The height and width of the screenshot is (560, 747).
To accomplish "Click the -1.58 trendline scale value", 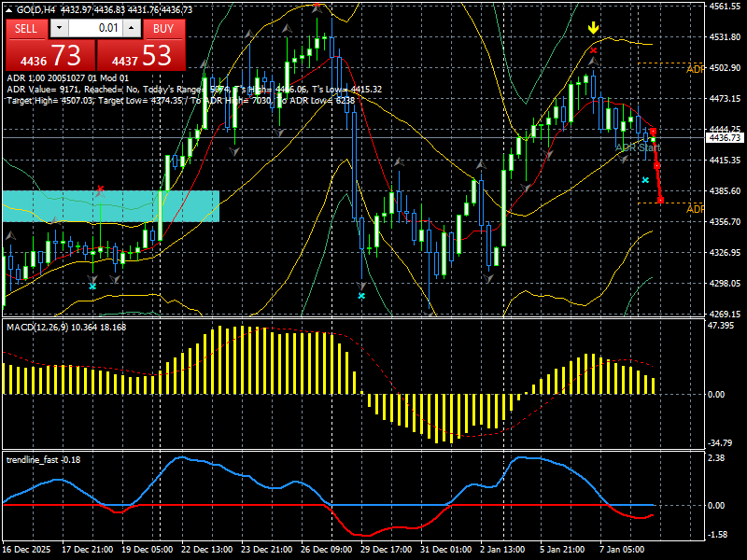I will (x=717, y=534).
